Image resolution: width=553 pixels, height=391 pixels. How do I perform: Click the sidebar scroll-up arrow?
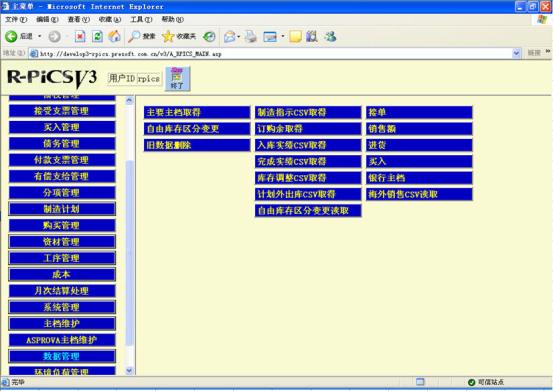[x=129, y=100]
